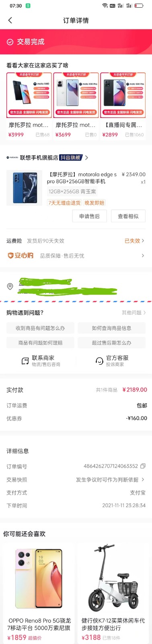Open the motorola edge s pro product thumbnail

pos(25,188)
